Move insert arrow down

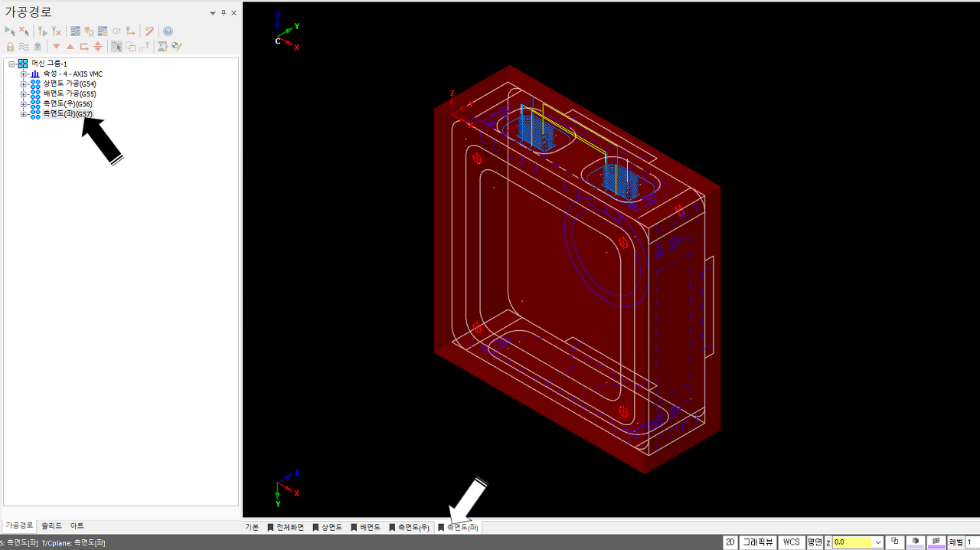point(56,47)
